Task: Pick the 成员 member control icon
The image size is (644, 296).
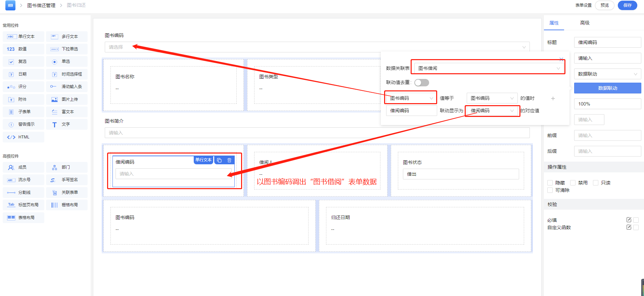Action: coord(11,167)
